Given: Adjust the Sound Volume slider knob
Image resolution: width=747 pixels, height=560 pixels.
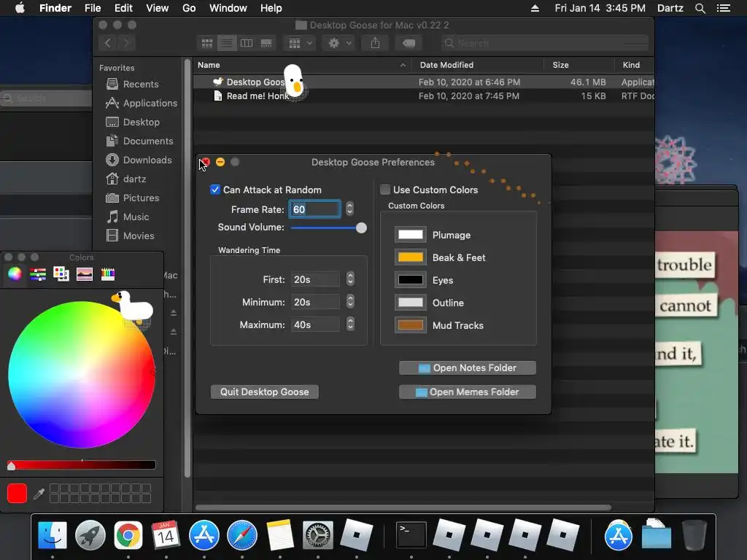Looking at the screenshot, I should pyautogui.click(x=361, y=227).
